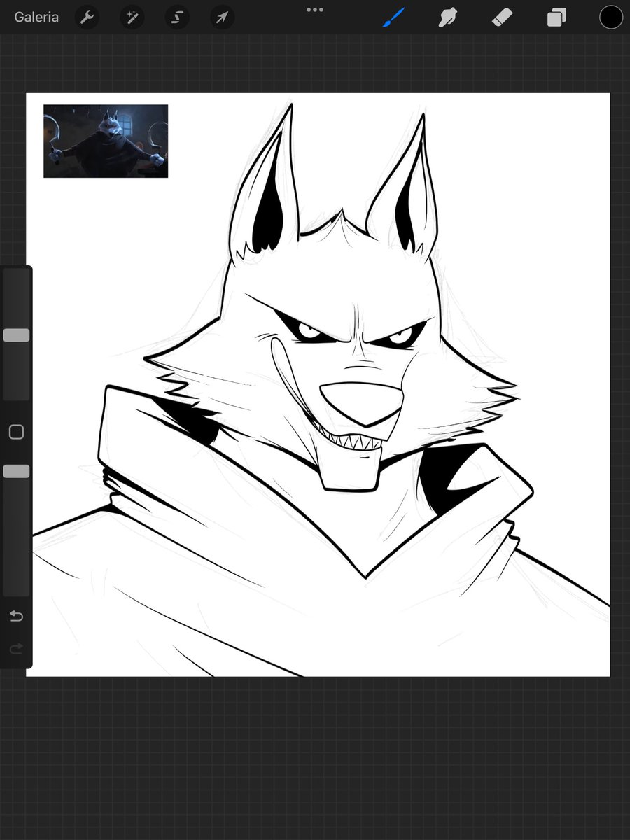This screenshot has height=840, width=630.
Task: Select the Eraser tool
Action: pos(502,17)
